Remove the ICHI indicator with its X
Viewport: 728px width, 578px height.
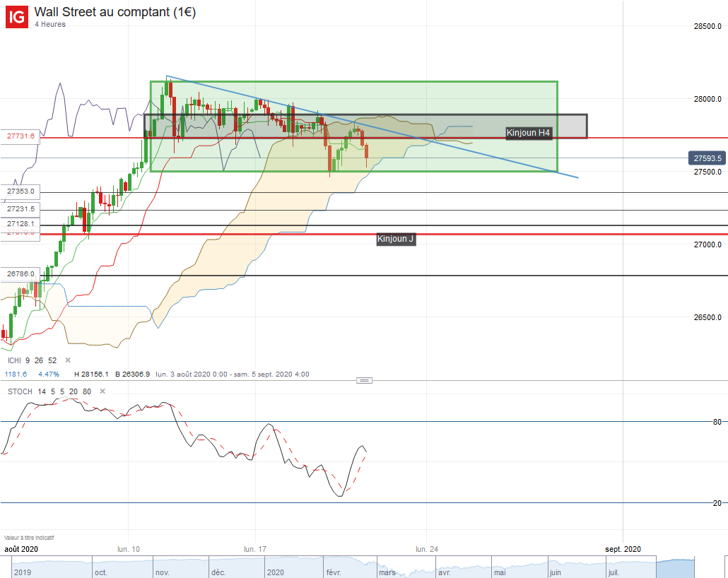(68, 360)
